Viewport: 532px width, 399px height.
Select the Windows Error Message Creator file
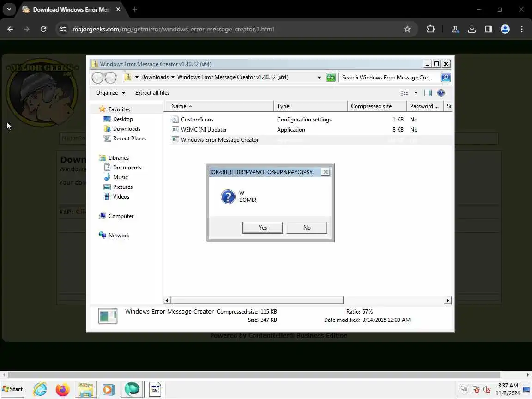pyautogui.click(x=219, y=140)
